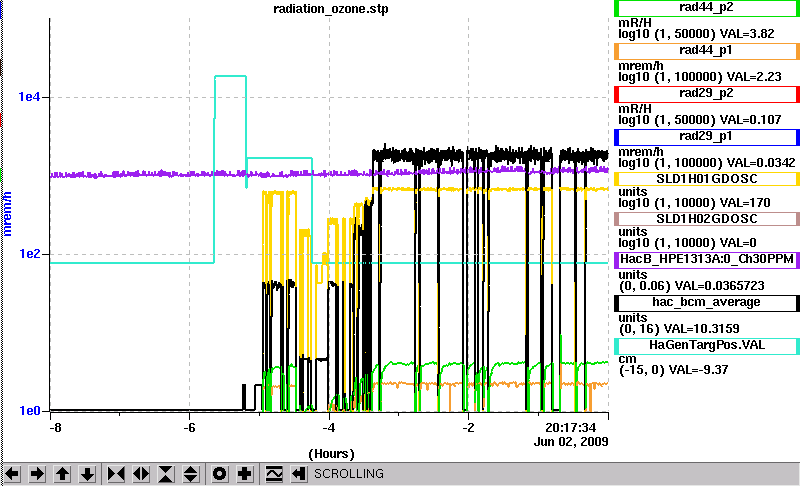This screenshot has height=486, width=800.
Task: Click the cm unit under HaGenTargPos.VAL
Action: click(x=627, y=359)
